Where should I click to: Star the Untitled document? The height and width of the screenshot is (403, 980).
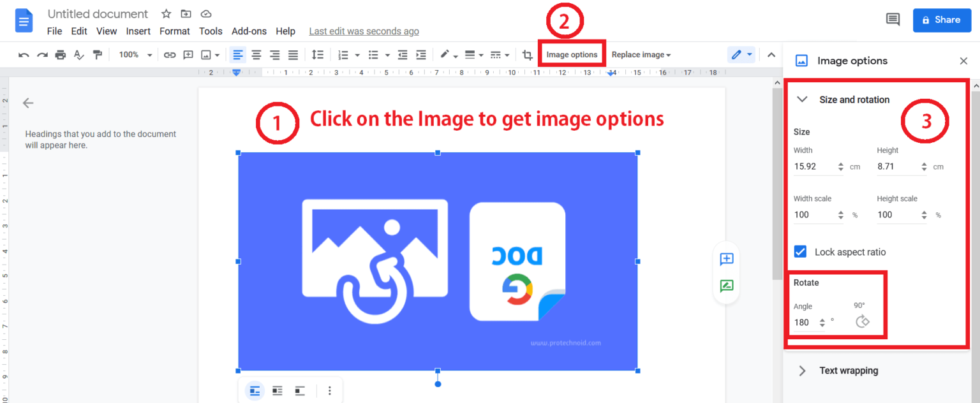166,14
